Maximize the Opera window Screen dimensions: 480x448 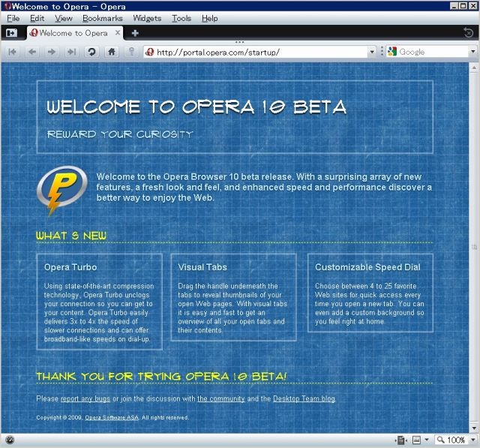click(463, 5)
